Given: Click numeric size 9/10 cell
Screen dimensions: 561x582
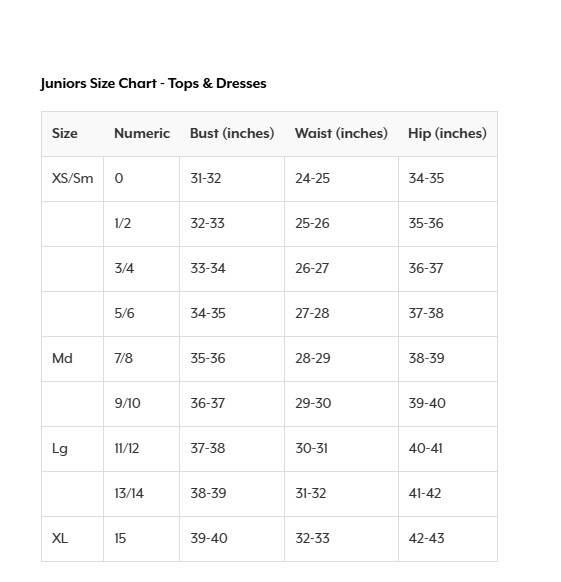Looking at the screenshot, I should pos(141,404).
